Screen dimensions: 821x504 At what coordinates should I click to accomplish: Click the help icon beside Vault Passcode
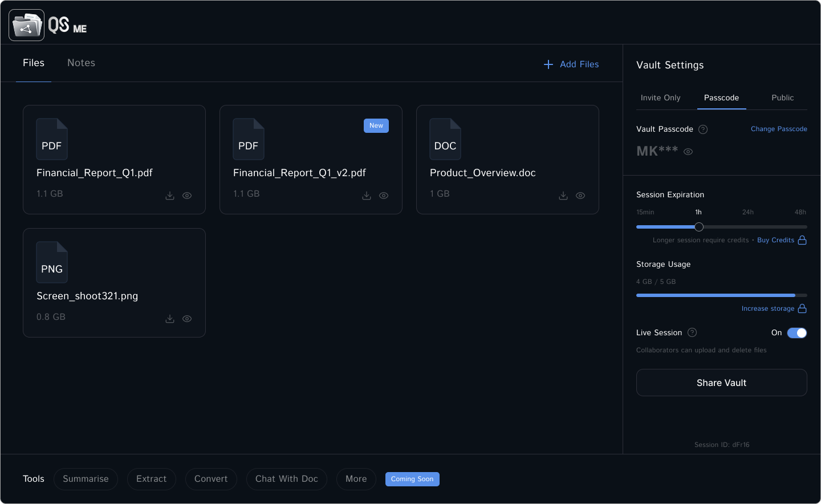(x=703, y=129)
